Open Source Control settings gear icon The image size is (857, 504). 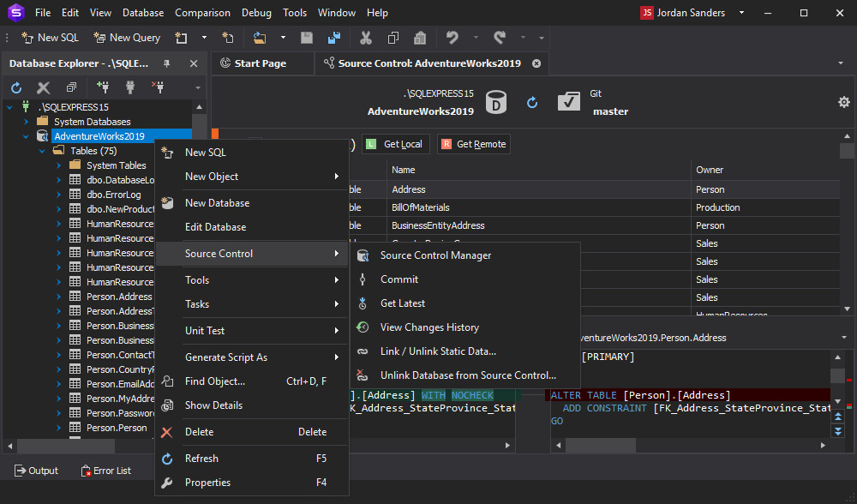pyautogui.click(x=843, y=103)
